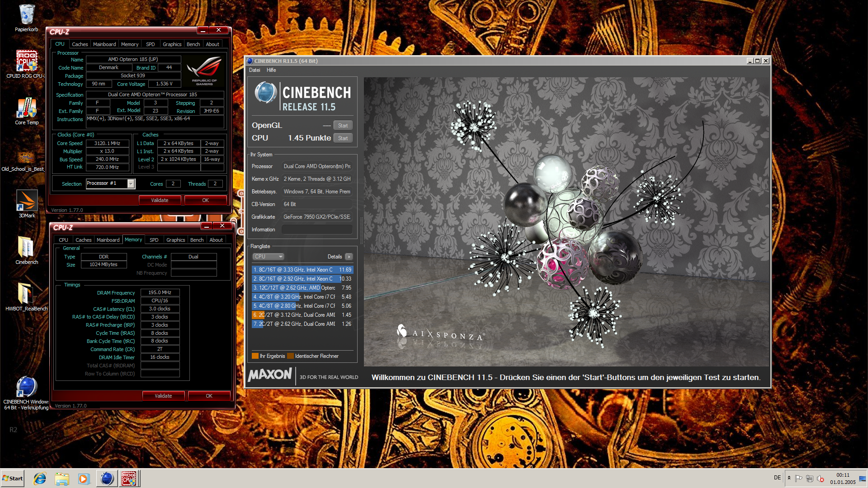The image size is (868, 488).
Task: Select Mainboard tab in top CPU-Z window
Action: click(104, 44)
